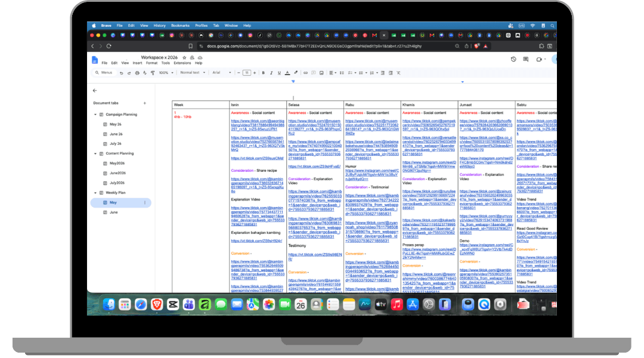This screenshot has height=358, width=644.
Task: Open the Google Docs home icon
Action: coord(95,60)
